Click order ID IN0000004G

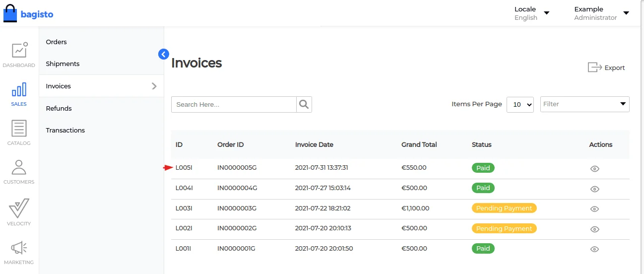coord(237,188)
